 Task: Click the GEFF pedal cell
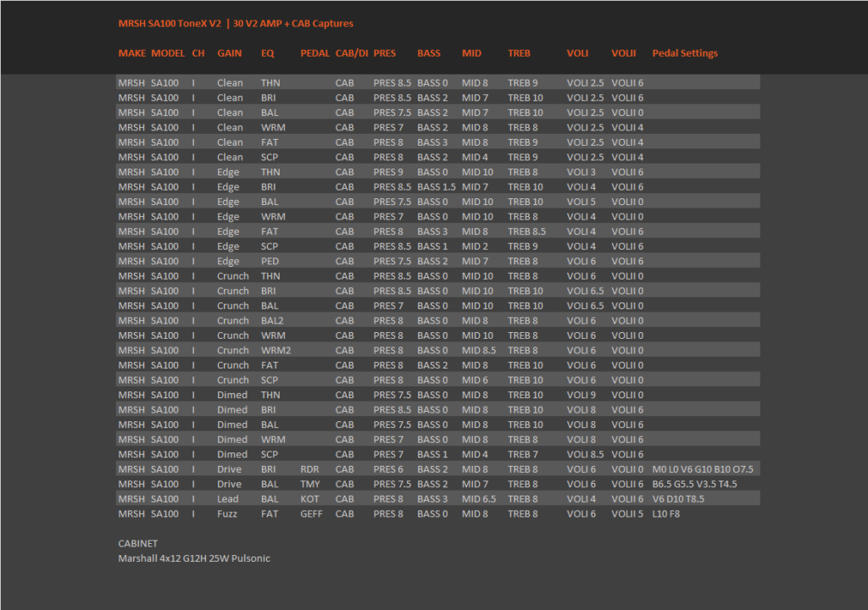(311, 515)
